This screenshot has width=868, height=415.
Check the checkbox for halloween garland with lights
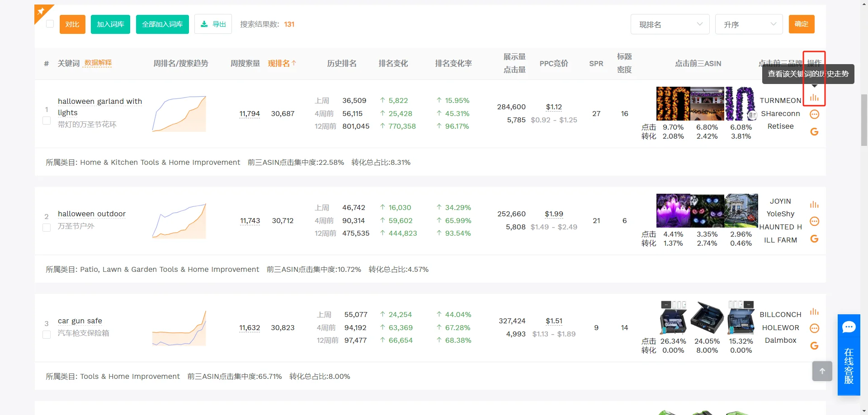46,121
